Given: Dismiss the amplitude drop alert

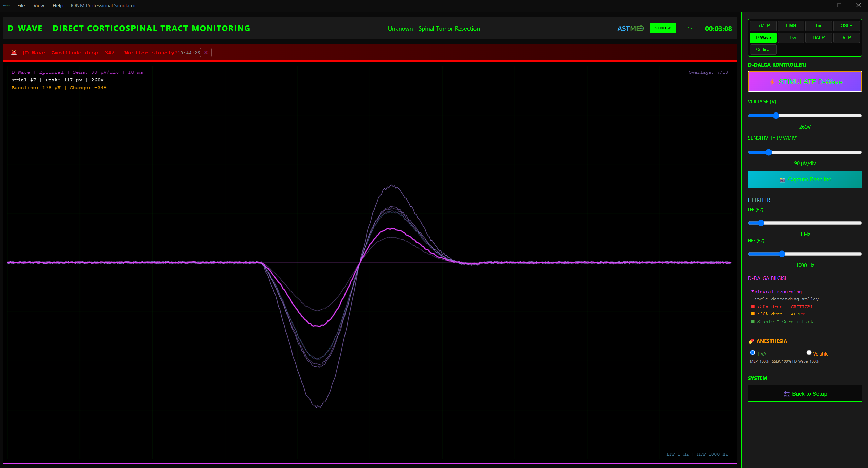Looking at the screenshot, I should coord(206,52).
